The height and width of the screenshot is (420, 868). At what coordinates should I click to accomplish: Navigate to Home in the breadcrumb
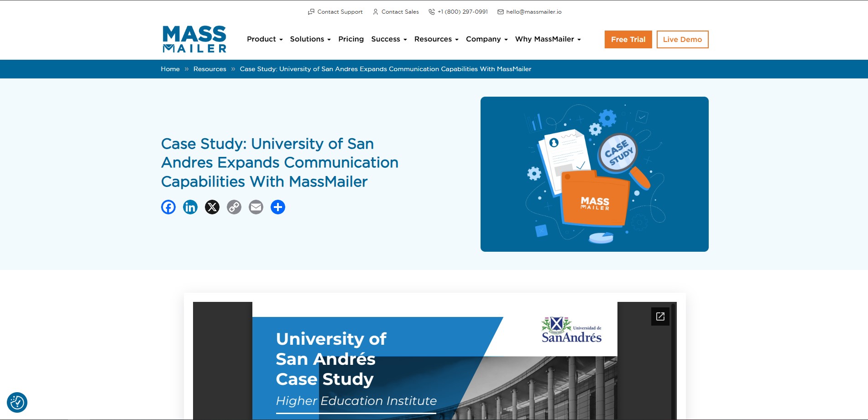[x=170, y=69]
